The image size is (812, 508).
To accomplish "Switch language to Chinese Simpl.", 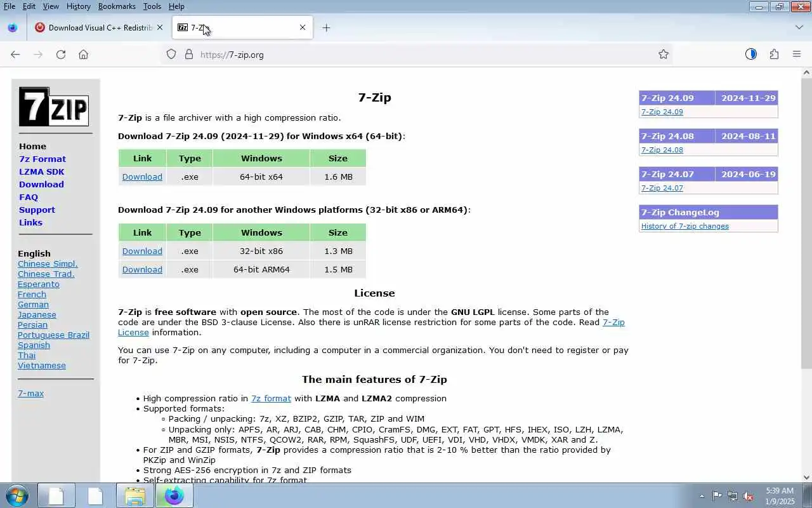I will pyautogui.click(x=48, y=264).
